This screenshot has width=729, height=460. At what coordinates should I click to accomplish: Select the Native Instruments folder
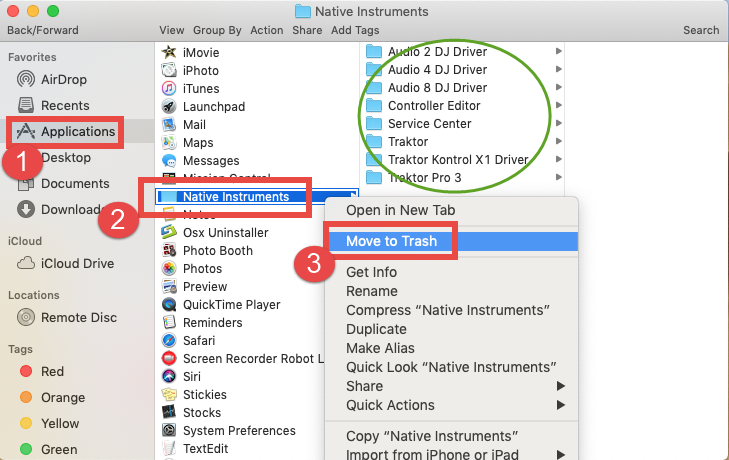[257, 196]
